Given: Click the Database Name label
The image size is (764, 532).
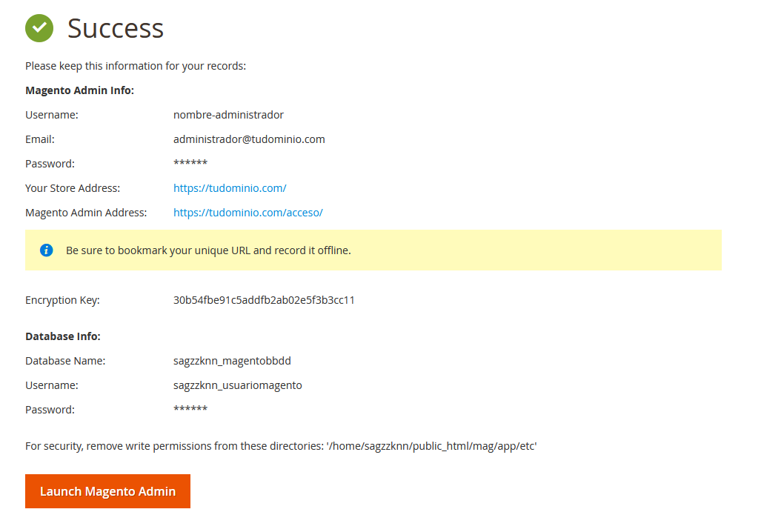Looking at the screenshot, I should tap(65, 361).
